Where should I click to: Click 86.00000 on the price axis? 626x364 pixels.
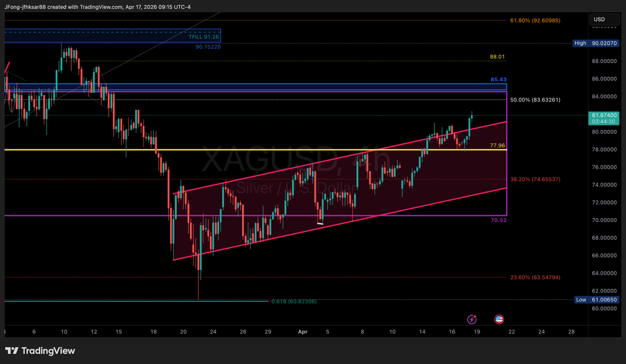(x=605, y=79)
